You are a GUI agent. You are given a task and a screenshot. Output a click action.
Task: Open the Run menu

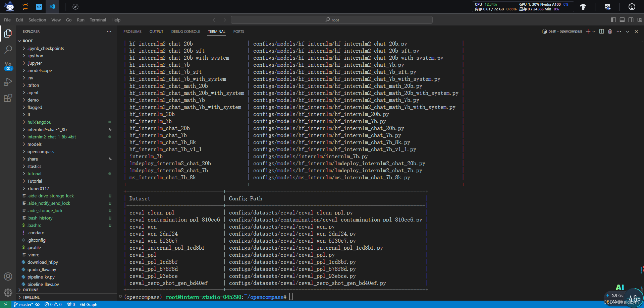click(x=80, y=20)
